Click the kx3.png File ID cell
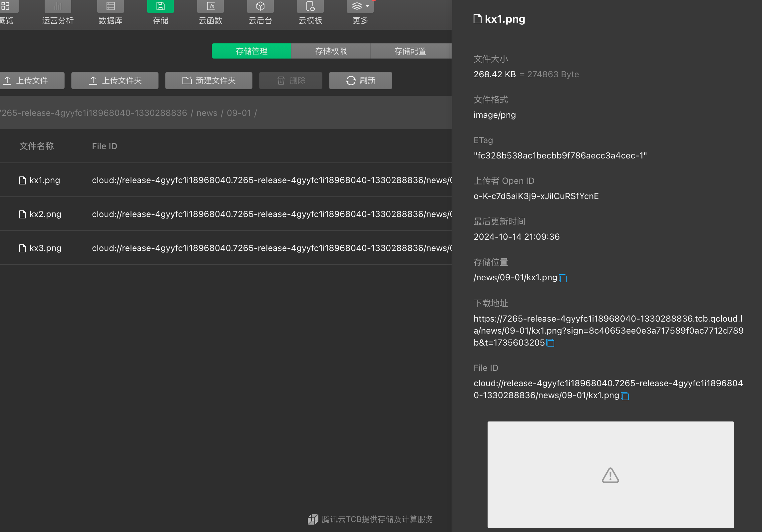 (x=272, y=248)
